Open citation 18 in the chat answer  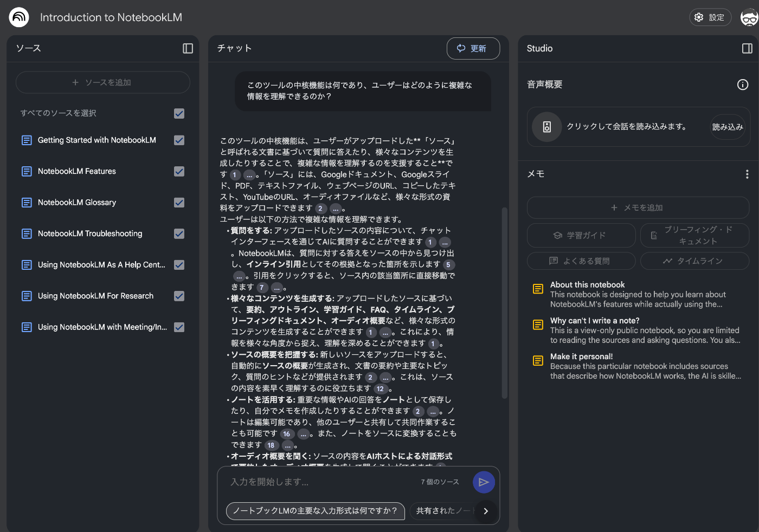[x=271, y=445]
